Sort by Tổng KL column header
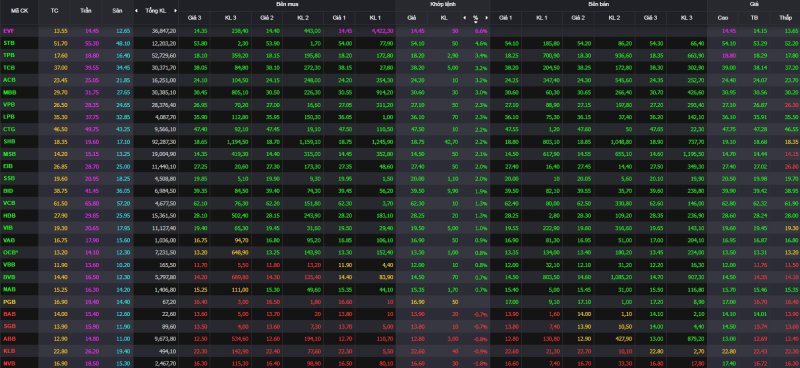Screen dimensions: 800x368 [x=155, y=10]
